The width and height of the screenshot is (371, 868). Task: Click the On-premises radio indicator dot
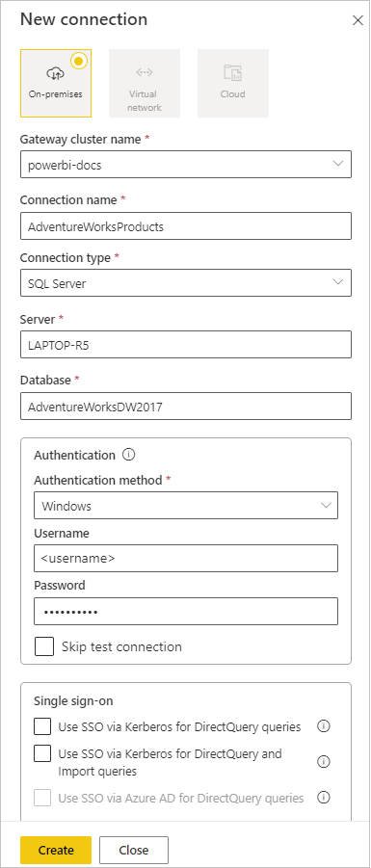[79, 61]
